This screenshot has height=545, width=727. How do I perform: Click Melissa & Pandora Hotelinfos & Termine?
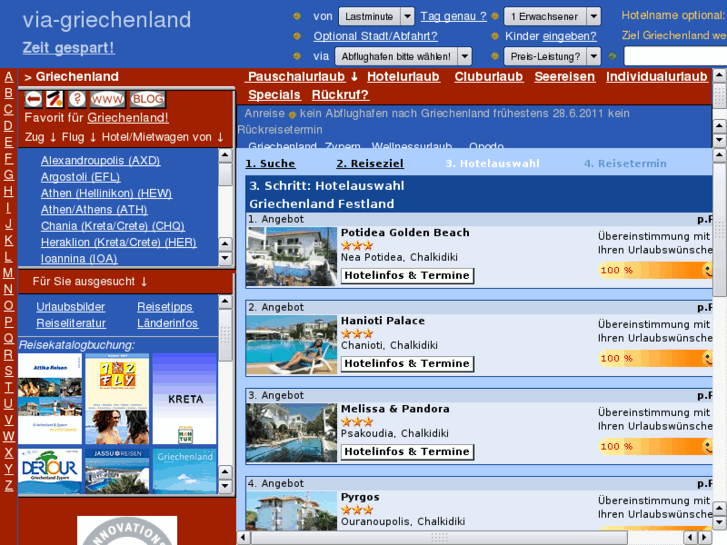pos(407,452)
